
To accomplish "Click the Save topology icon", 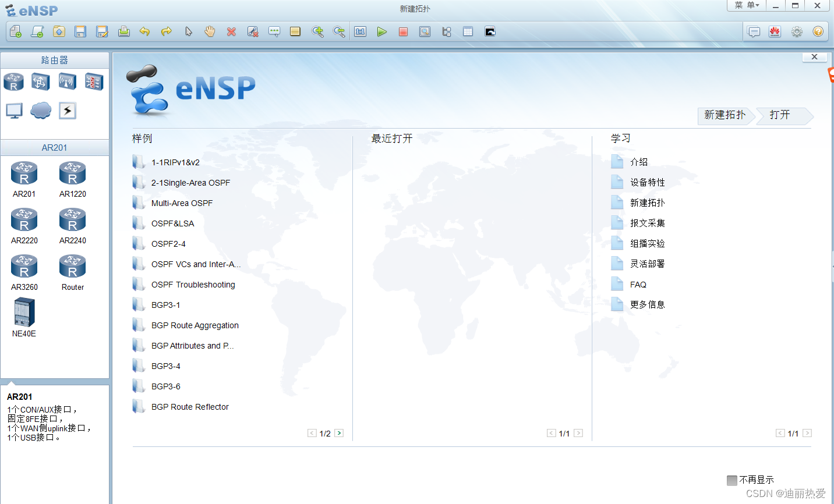I will pos(80,31).
